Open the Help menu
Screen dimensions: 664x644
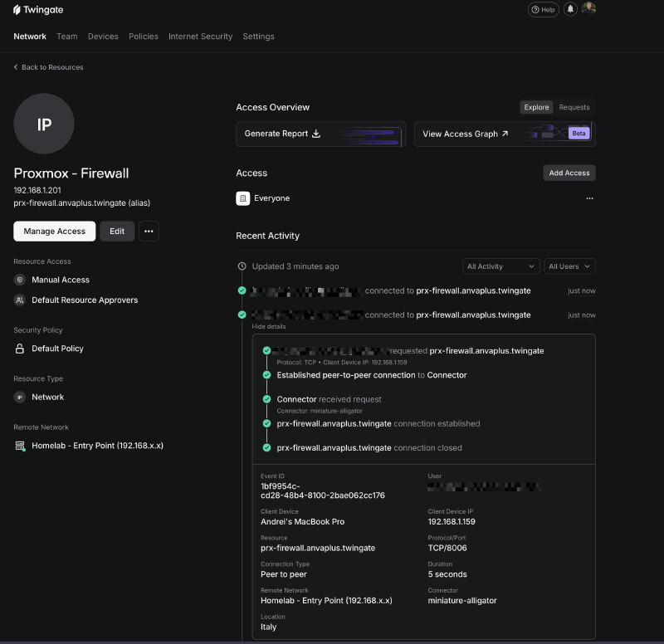[544, 10]
